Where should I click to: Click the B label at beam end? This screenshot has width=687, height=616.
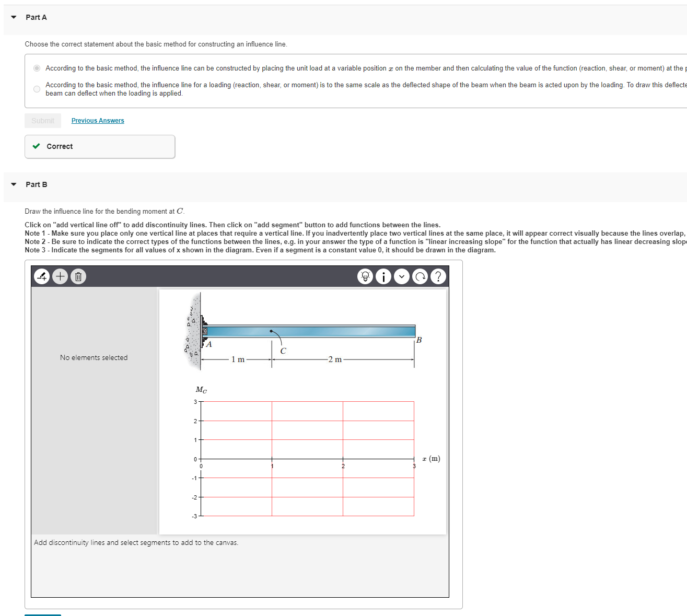click(x=419, y=340)
